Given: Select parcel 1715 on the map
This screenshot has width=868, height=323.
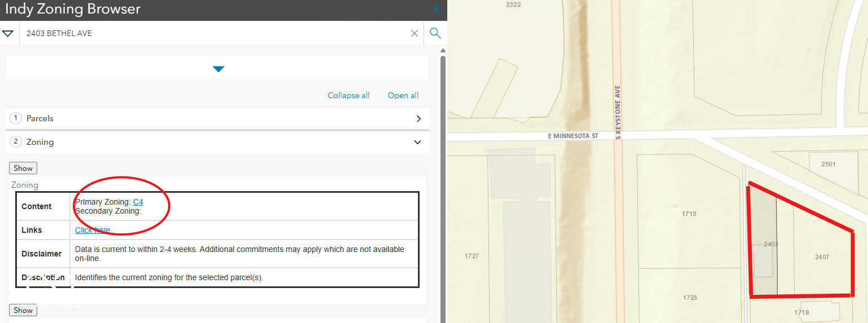Looking at the screenshot, I should click(x=689, y=214).
